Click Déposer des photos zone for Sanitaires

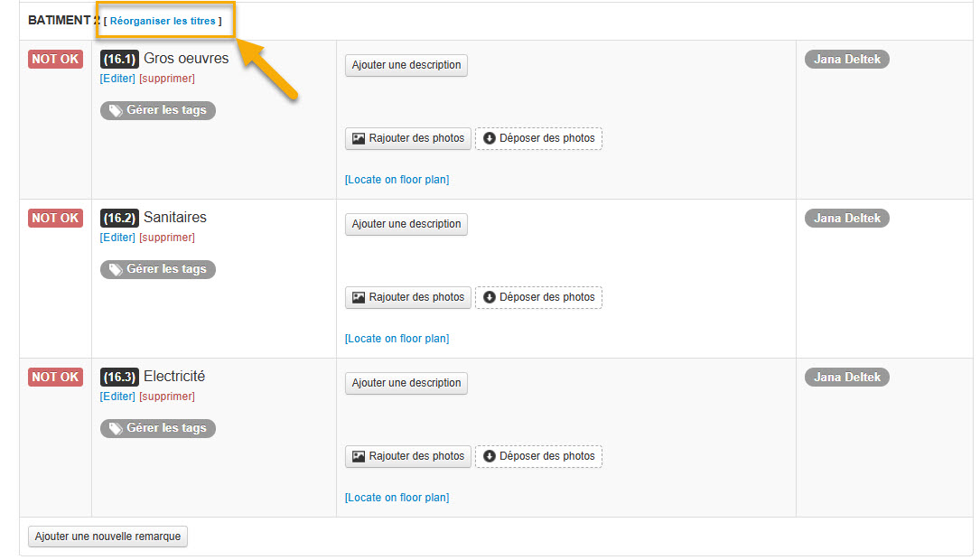coord(538,297)
